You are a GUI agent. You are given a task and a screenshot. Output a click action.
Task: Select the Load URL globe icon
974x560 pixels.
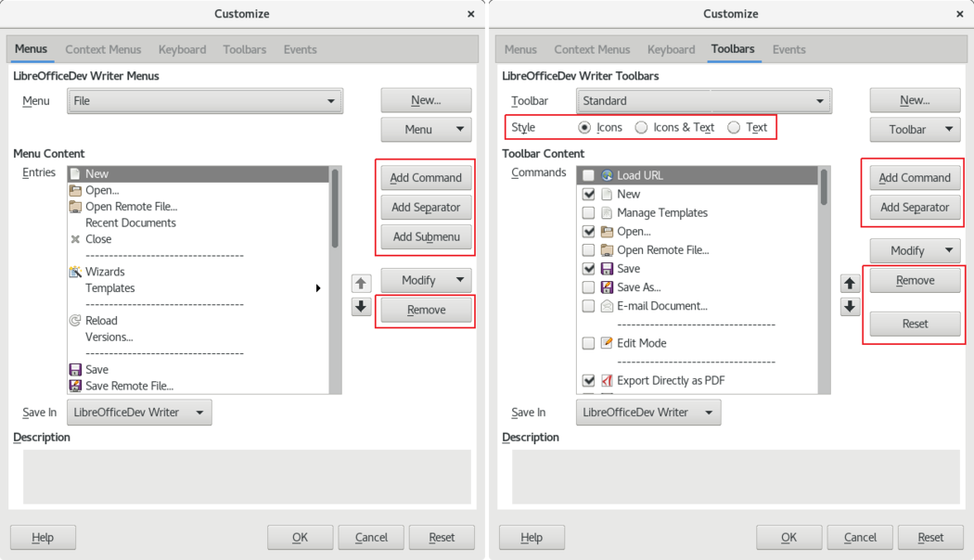point(607,175)
